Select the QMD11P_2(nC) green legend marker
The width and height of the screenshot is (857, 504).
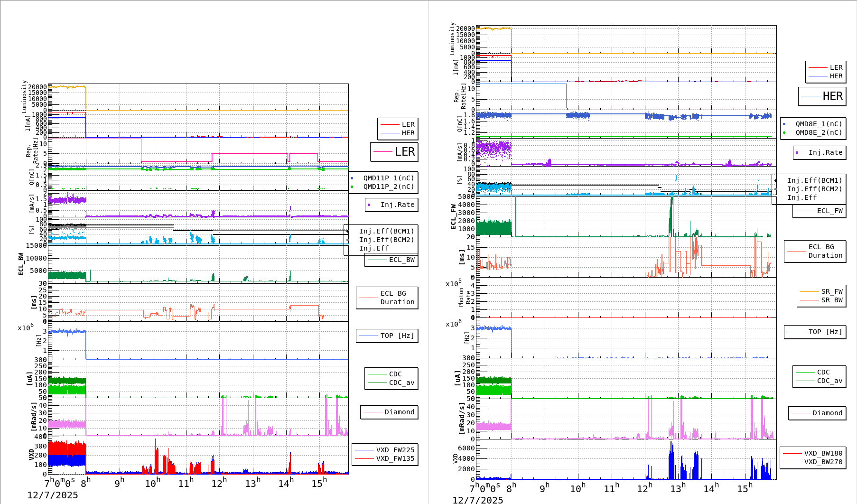point(352,187)
